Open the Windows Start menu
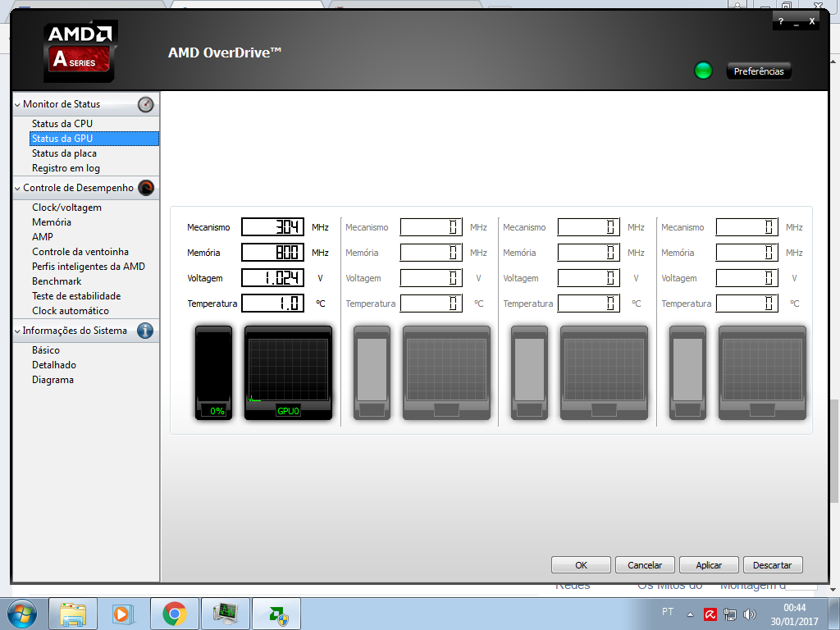 [22, 614]
